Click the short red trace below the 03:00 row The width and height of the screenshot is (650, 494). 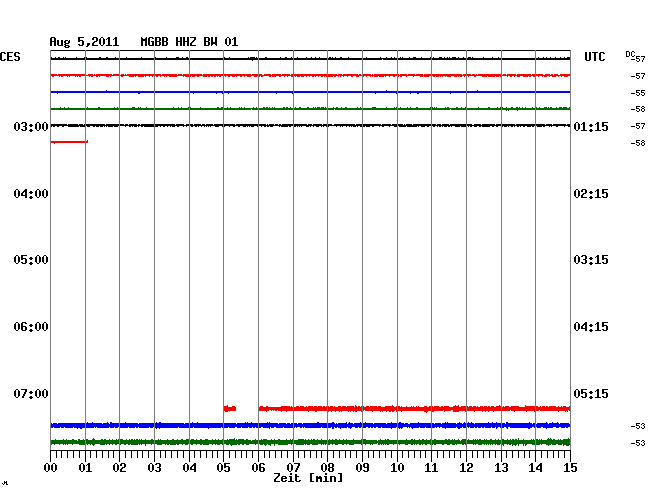point(69,142)
